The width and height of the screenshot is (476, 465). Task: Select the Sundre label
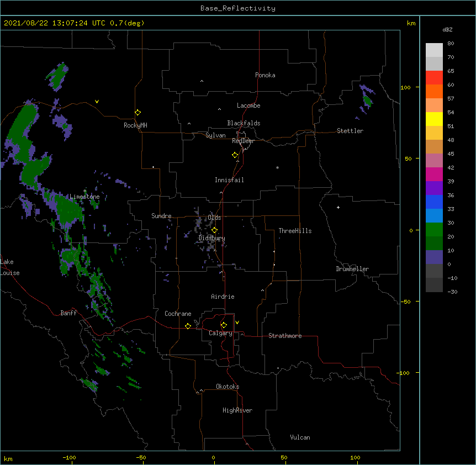(161, 216)
